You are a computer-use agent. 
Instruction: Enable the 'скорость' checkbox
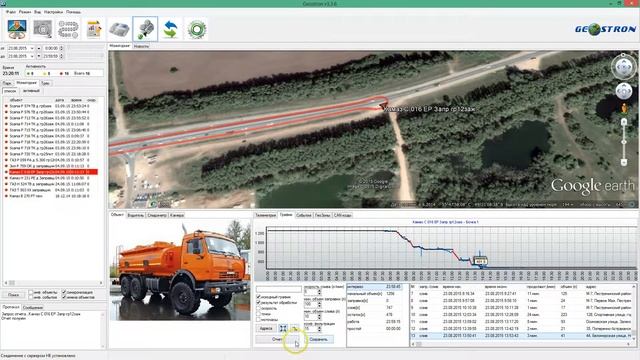tap(258, 309)
